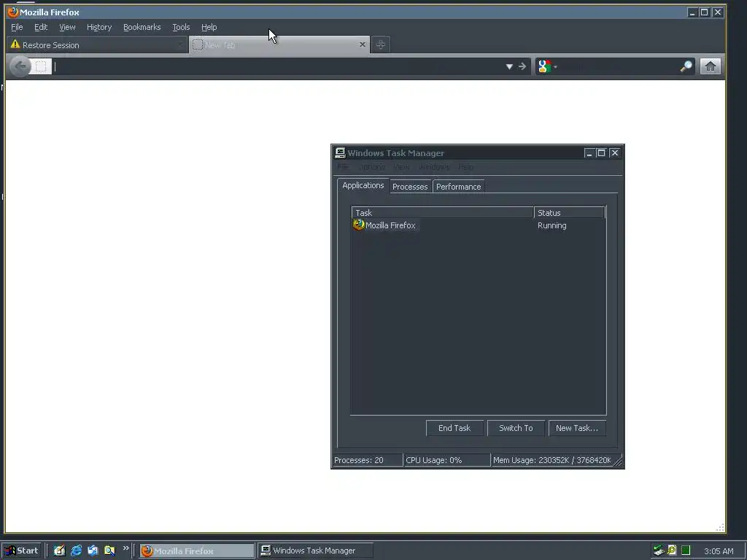Screen dimensions: 747x560
Task: Open Task Manager Windows menu
Action: pos(434,167)
